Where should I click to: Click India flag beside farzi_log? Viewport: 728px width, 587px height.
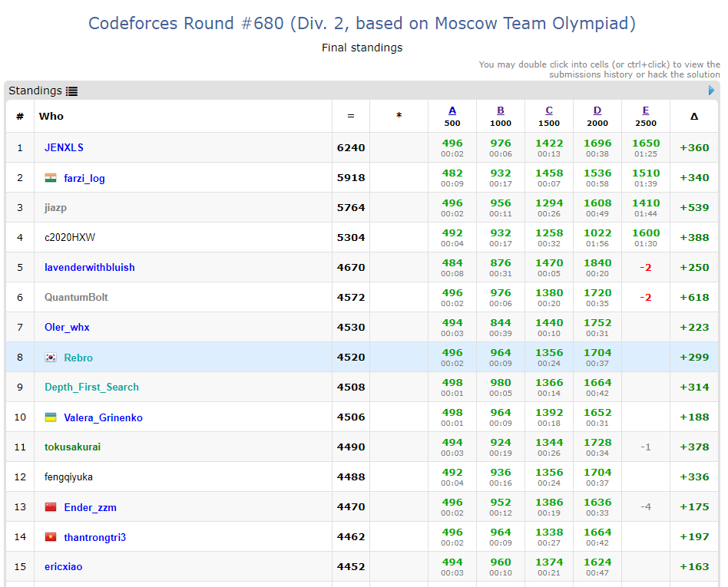[x=51, y=178]
